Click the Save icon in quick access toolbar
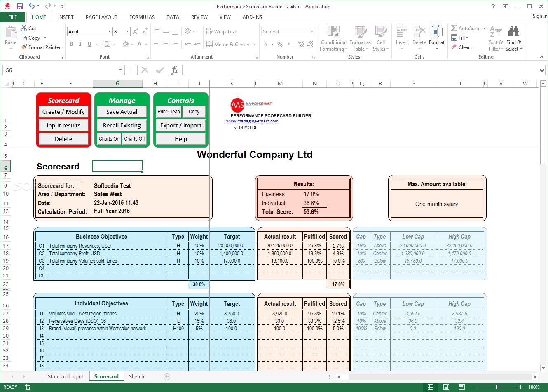The height and width of the screenshot is (392, 548). (19, 6)
